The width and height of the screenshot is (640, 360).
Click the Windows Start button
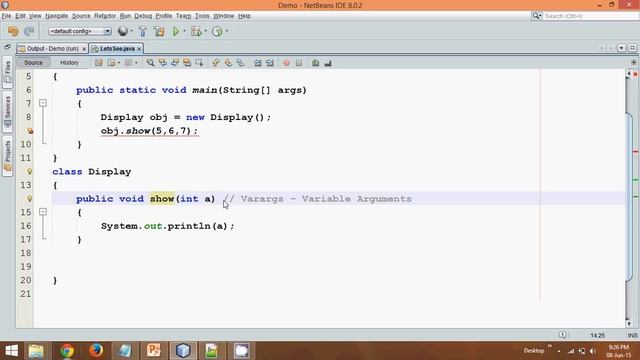point(12,351)
